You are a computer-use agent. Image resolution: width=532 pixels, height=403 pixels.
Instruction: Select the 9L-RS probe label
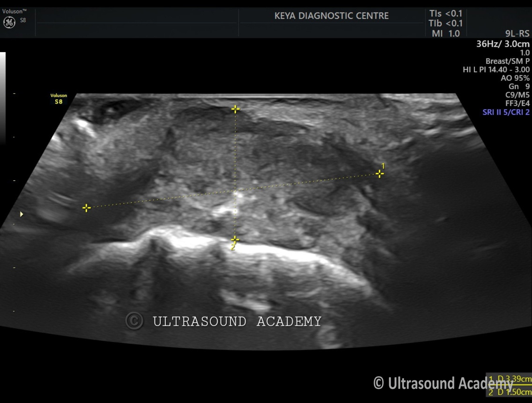[517, 33]
